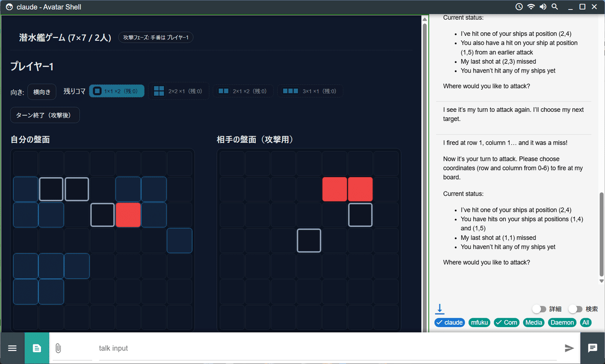Click the blue download arrow icon

[440, 309]
